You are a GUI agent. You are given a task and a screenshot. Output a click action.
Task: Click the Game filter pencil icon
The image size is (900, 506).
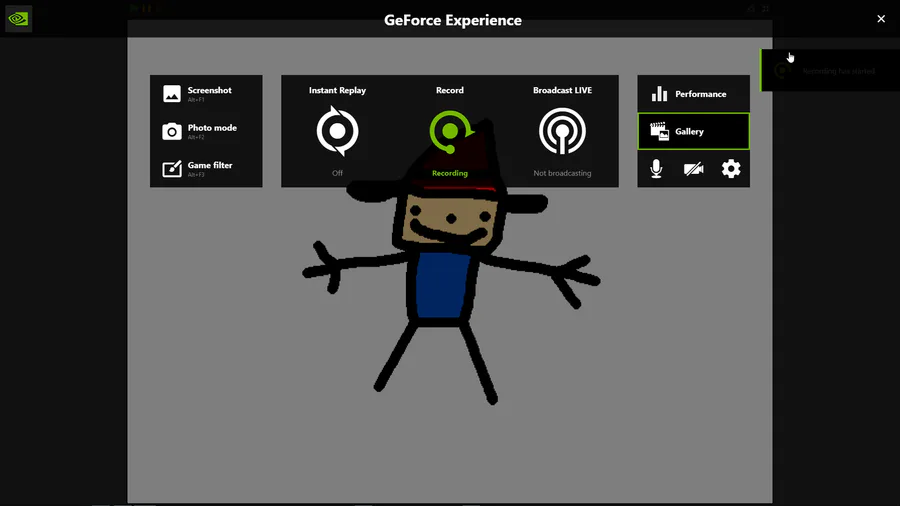(172, 169)
